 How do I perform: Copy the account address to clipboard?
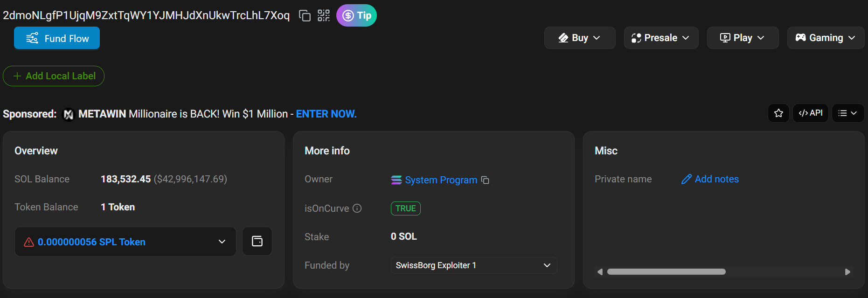pos(305,16)
